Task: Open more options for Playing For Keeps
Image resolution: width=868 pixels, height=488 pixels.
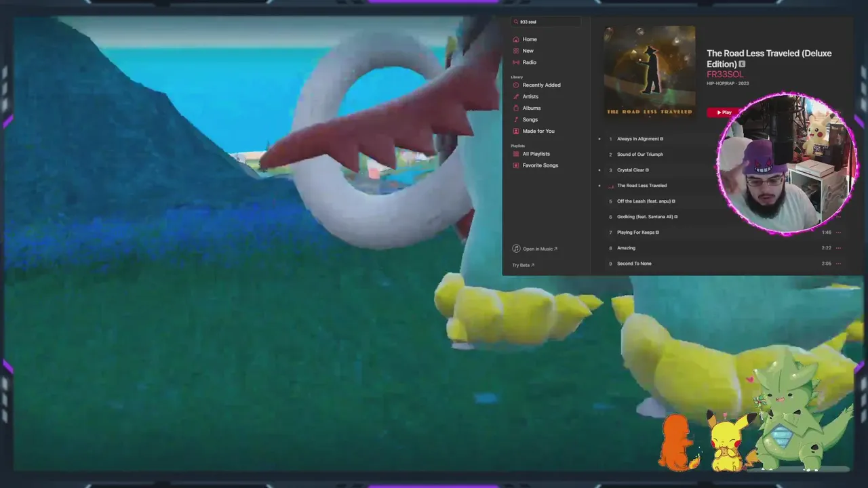Action: tap(838, 232)
